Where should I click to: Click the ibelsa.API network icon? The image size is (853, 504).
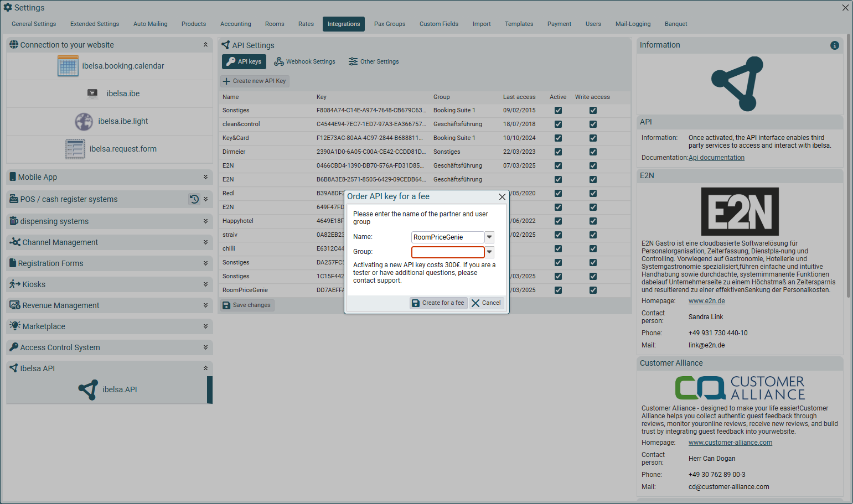coord(88,389)
